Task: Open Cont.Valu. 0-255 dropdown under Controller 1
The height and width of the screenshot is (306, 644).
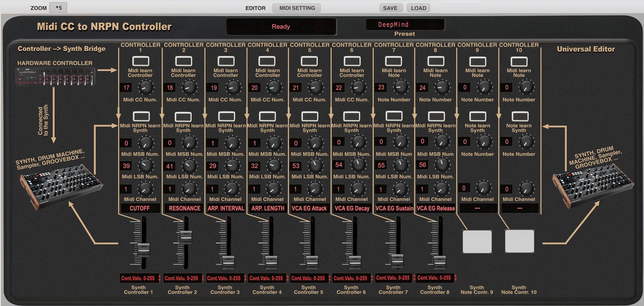Action: click(x=140, y=278)
